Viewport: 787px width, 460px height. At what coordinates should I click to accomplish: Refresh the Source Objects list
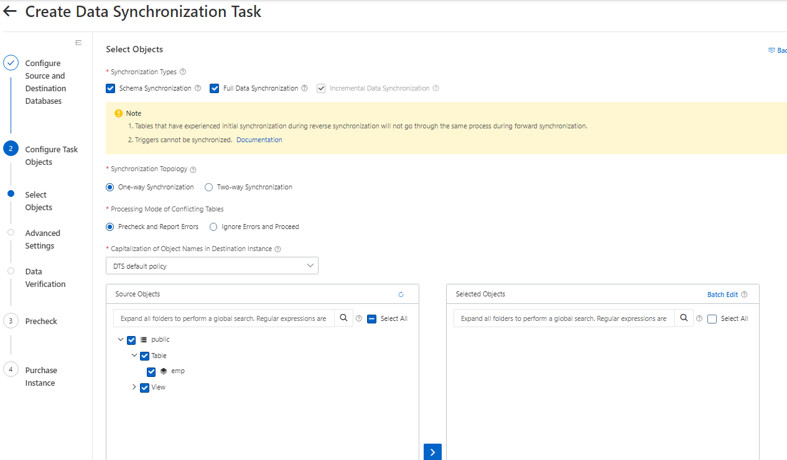[x=401, y=295]
